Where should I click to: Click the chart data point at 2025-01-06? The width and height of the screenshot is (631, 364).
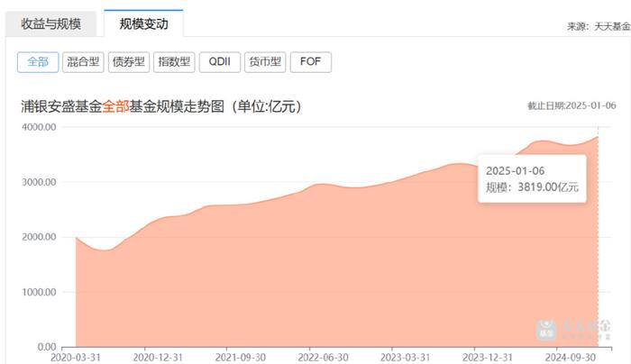pos(598,137)
